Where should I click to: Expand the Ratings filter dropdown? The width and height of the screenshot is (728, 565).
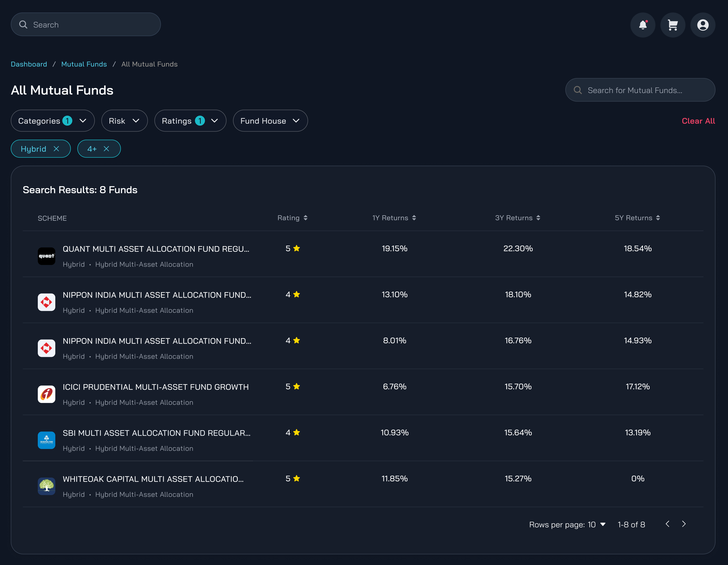(190, 121)
